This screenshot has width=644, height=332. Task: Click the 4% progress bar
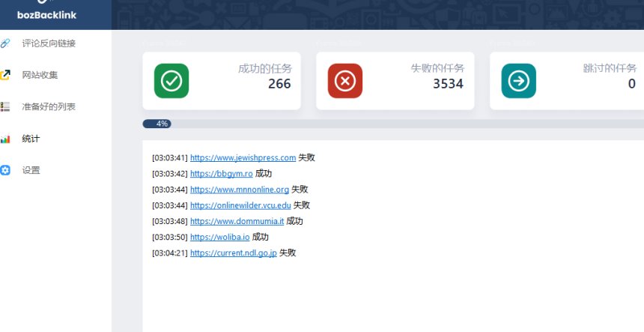(162, 124)
